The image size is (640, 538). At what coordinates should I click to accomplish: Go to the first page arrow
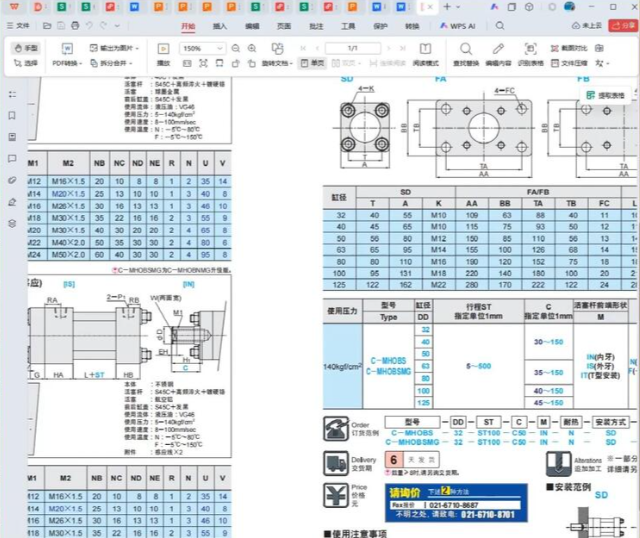pos(303,48)
